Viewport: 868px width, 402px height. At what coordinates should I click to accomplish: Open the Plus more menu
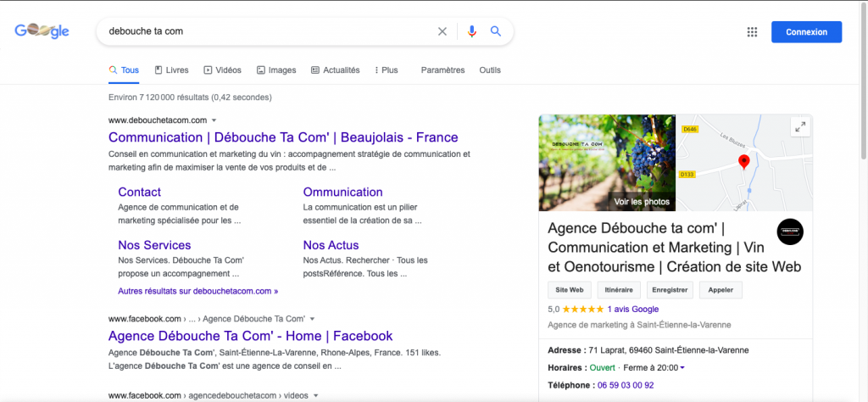[x=387, y=70]
